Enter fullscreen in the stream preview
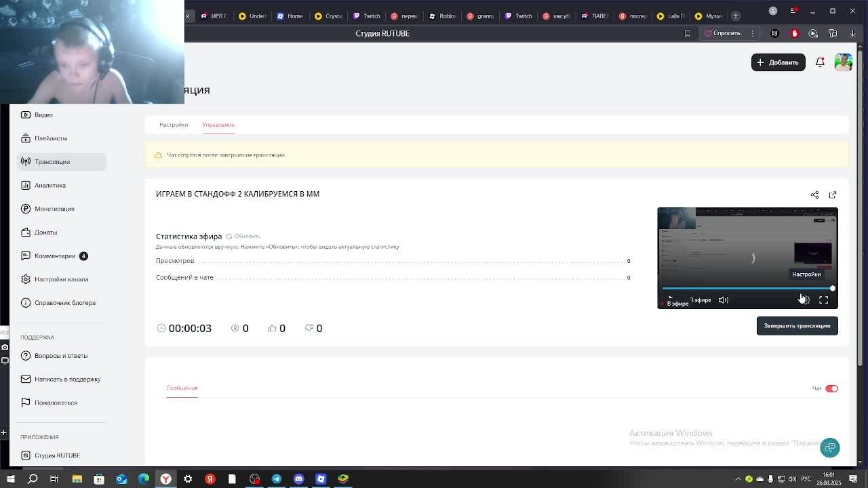The image size is (868, 488). point(823,300)
